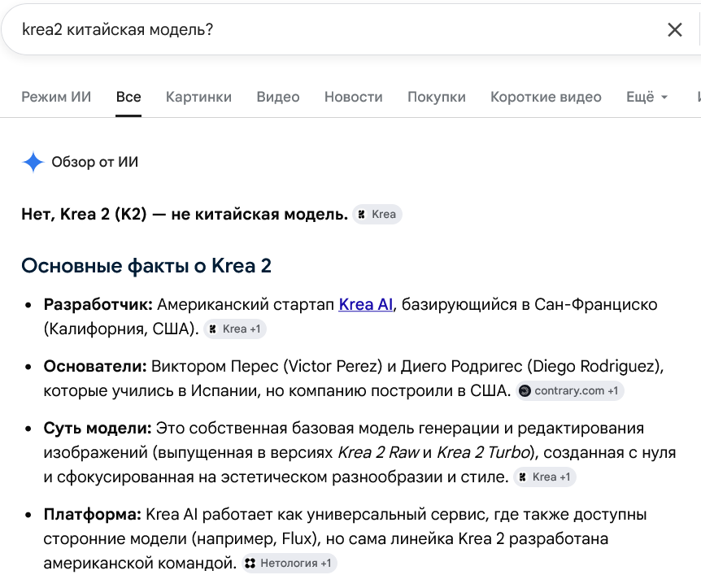Open the 'Krea +1' chip after 'разнообразии и стиле'
This screenshot has height=588, width=701.
point(545,477)
